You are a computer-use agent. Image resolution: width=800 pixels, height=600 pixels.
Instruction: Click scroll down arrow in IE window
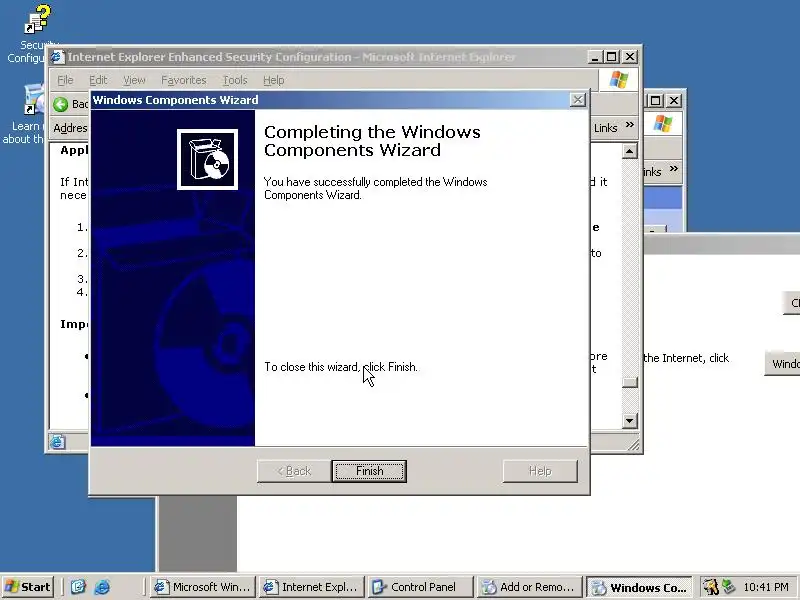pyautogui.click(x=630, y=420)
